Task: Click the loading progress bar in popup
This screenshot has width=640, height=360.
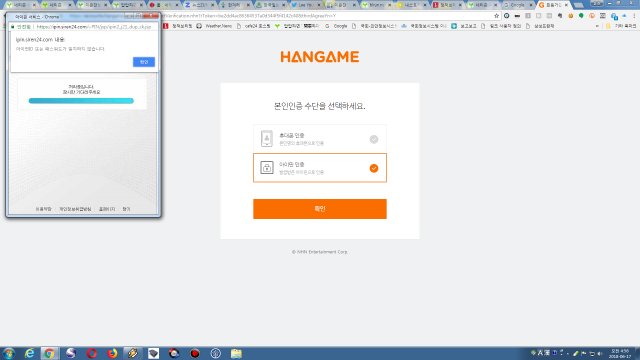Action: click(81, 101)
